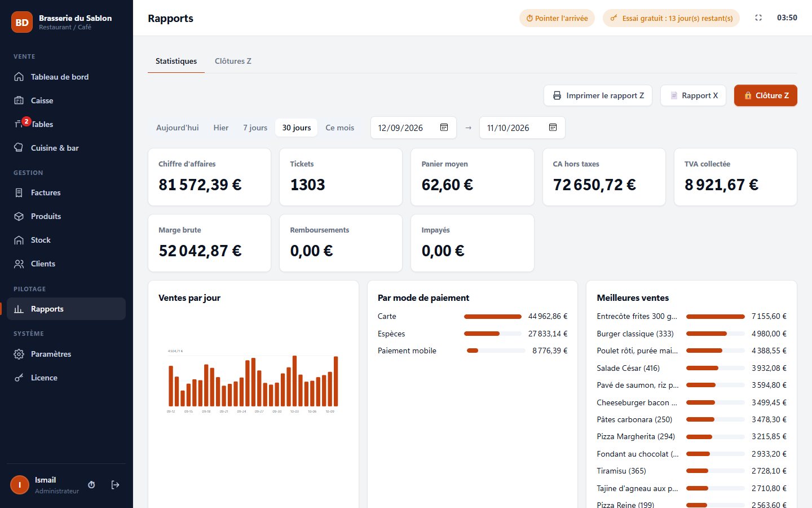This screenshot has height=508, width=812.
Task: Choose the Aujourd'hui period filter
Action: tap(177, 128)
